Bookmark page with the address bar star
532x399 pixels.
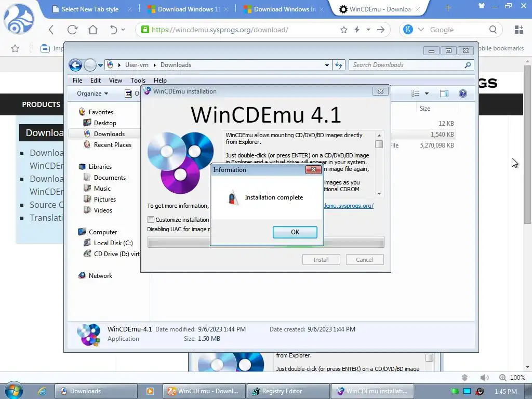(344, 30)
